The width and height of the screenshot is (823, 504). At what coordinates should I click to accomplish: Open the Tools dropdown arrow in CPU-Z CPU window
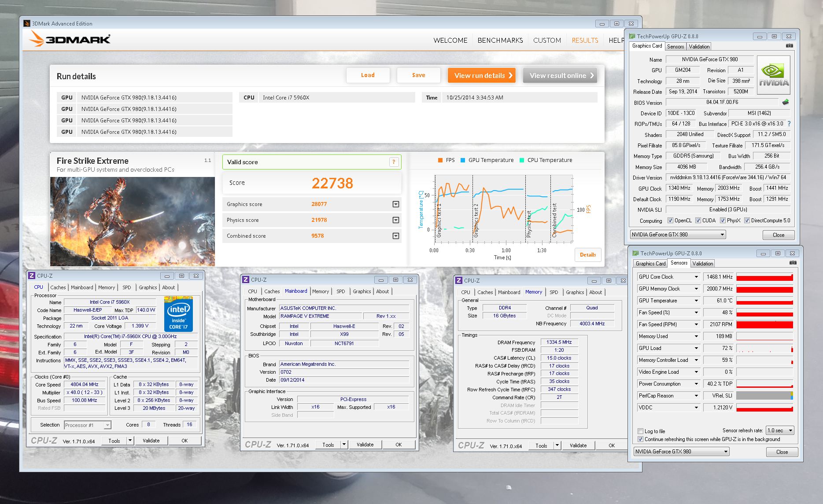coord(130,441)
